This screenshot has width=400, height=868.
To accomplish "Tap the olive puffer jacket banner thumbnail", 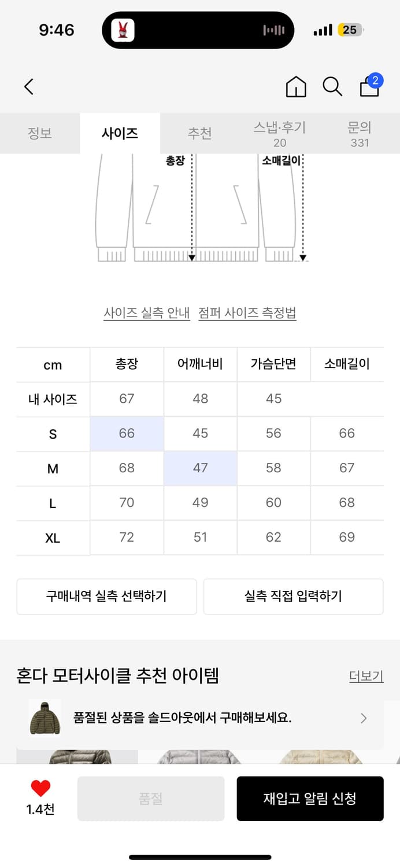I will [x=44, y=718].
